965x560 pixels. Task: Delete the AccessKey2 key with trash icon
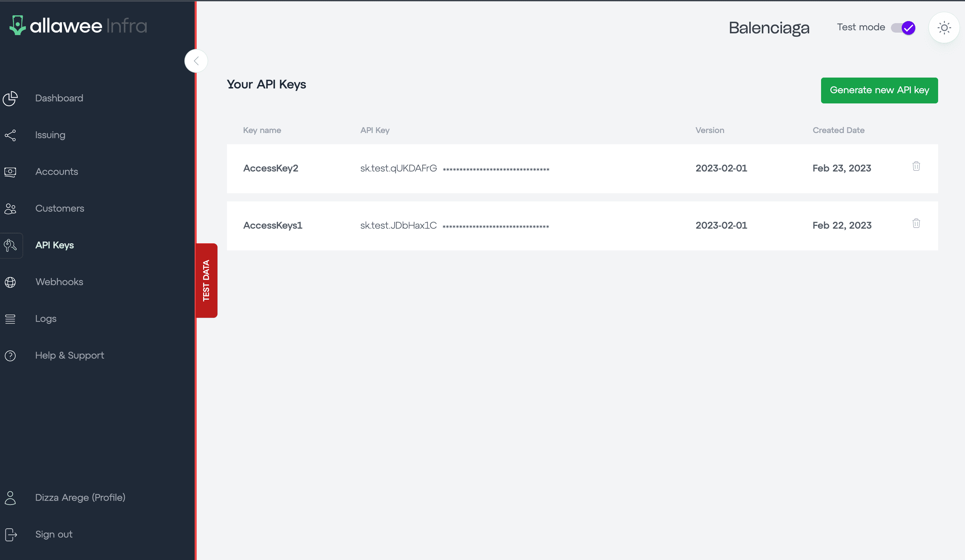click(916, 166)
